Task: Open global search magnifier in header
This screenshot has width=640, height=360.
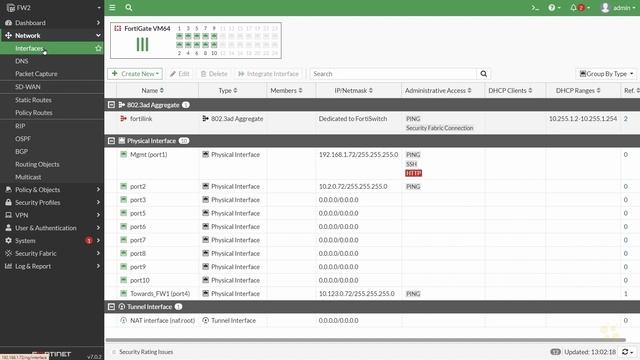Action: tap(129, 7)
